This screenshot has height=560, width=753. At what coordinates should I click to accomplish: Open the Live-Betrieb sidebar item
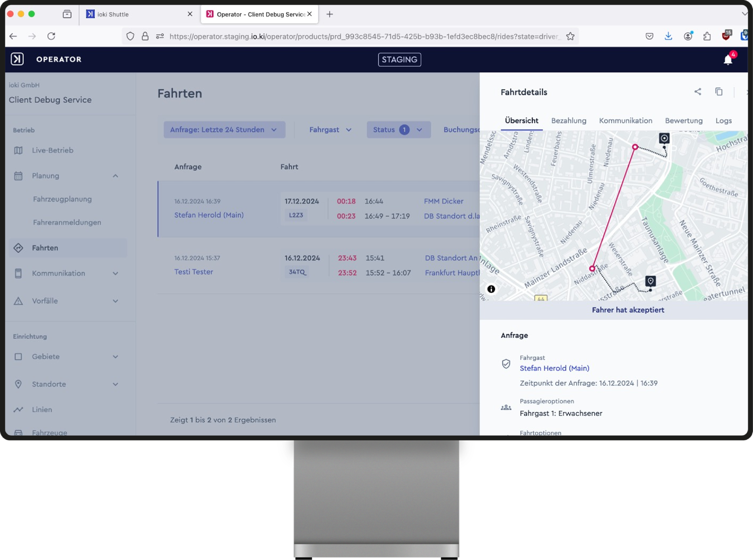coord(53,150)
